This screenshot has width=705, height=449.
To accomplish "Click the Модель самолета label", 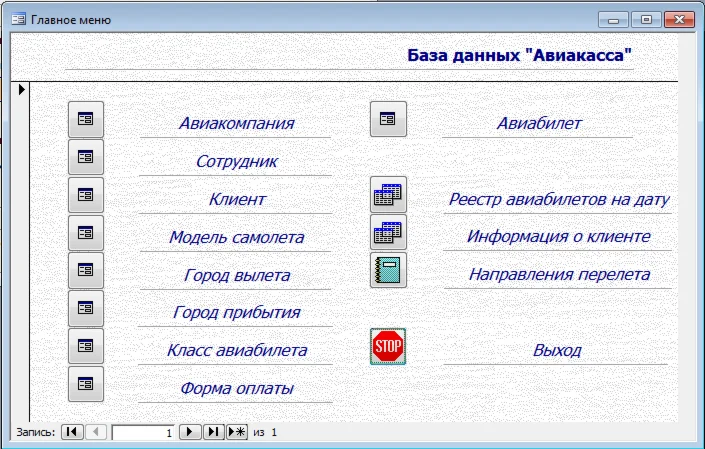I will coord(236,237).
